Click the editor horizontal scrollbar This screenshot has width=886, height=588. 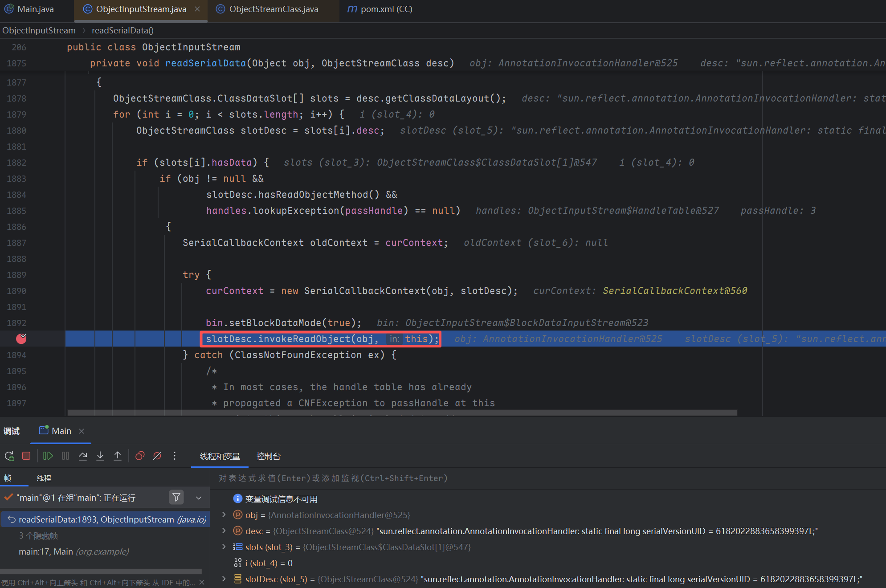[401, 413]
